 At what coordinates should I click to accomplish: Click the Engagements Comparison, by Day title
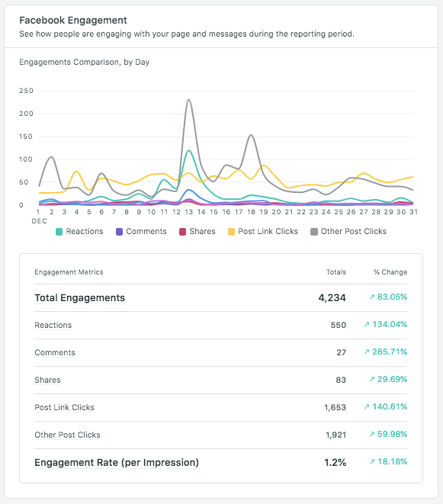(x=84, y=62)
